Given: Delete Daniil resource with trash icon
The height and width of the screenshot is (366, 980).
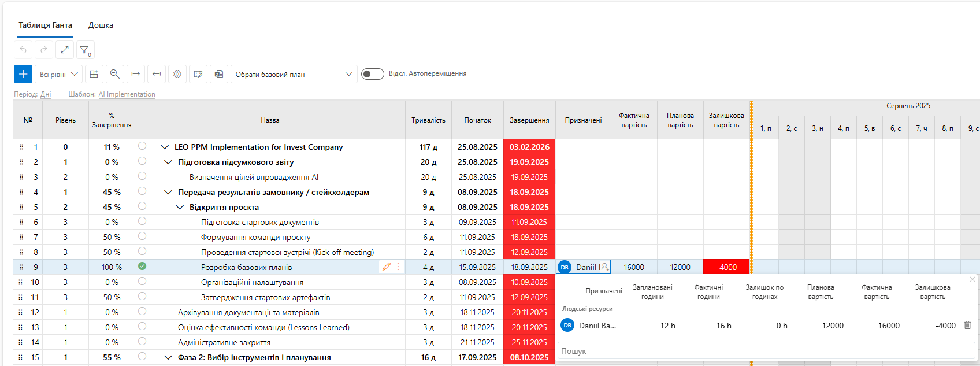Looking at the screenshot, I should tap(968, 325).
